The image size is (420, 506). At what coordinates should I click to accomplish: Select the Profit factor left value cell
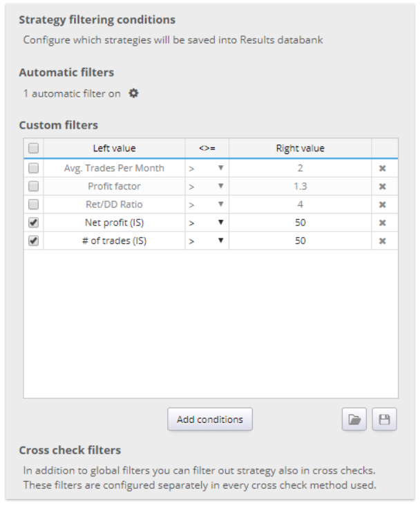click(x=114, y=186)
